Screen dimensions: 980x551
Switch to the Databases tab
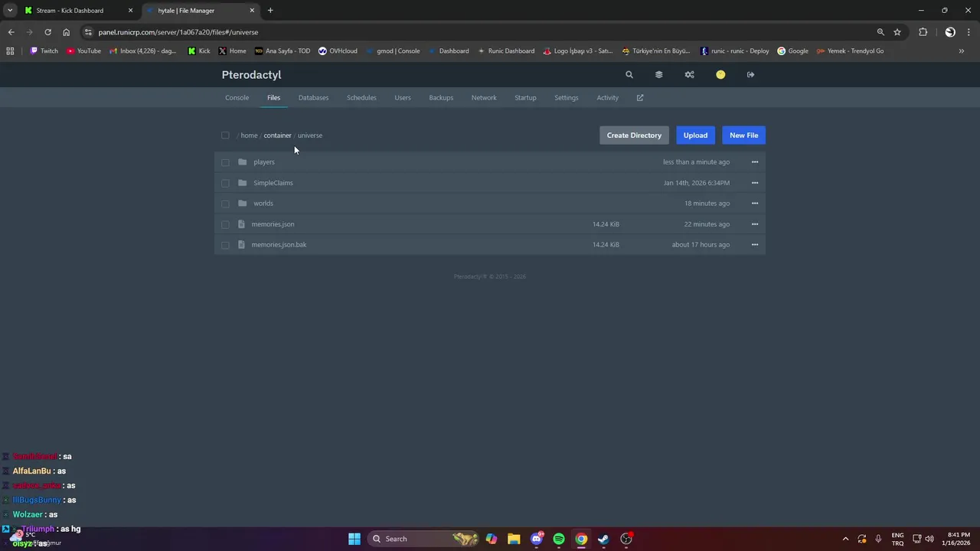point(313,98)
